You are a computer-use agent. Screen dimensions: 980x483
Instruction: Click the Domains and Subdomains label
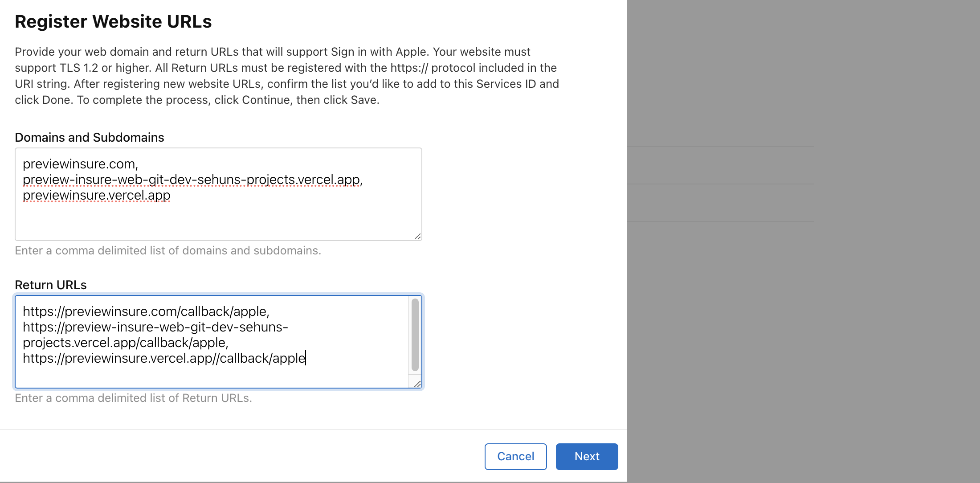[89, 137]
